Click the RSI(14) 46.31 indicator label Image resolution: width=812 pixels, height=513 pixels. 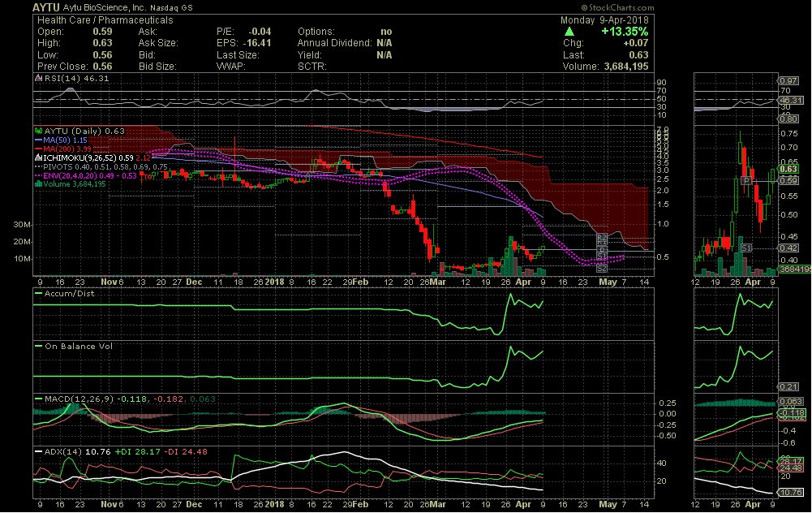point(76,78)
